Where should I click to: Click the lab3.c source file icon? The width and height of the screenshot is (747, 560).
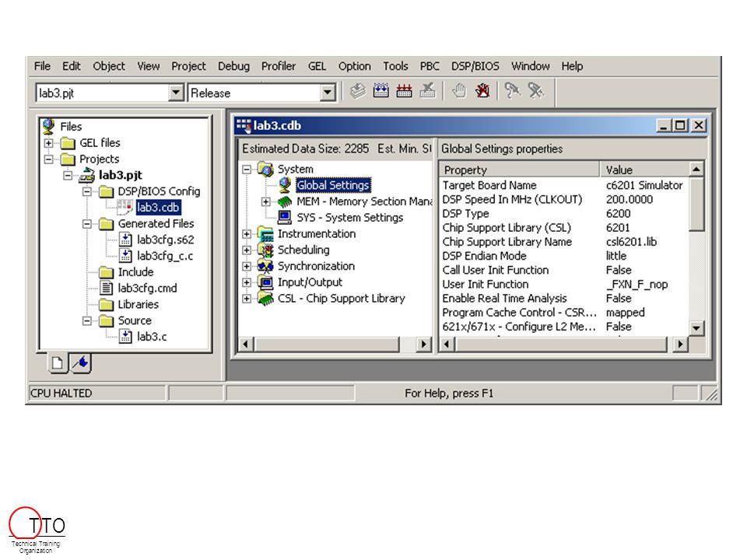coord(125,337)
